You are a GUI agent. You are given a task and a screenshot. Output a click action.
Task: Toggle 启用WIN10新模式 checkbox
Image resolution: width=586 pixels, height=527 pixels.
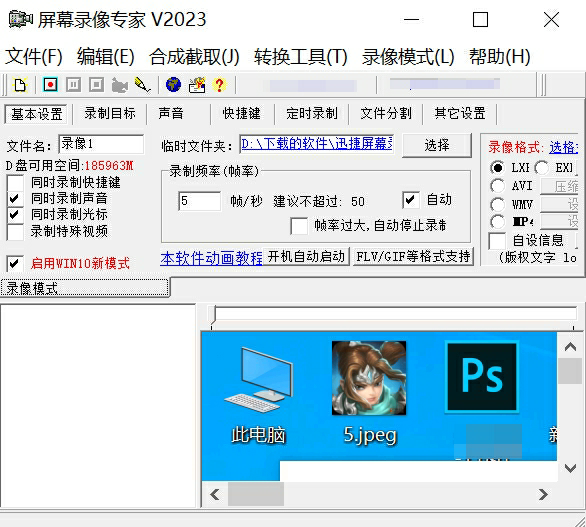pos(15,264)
